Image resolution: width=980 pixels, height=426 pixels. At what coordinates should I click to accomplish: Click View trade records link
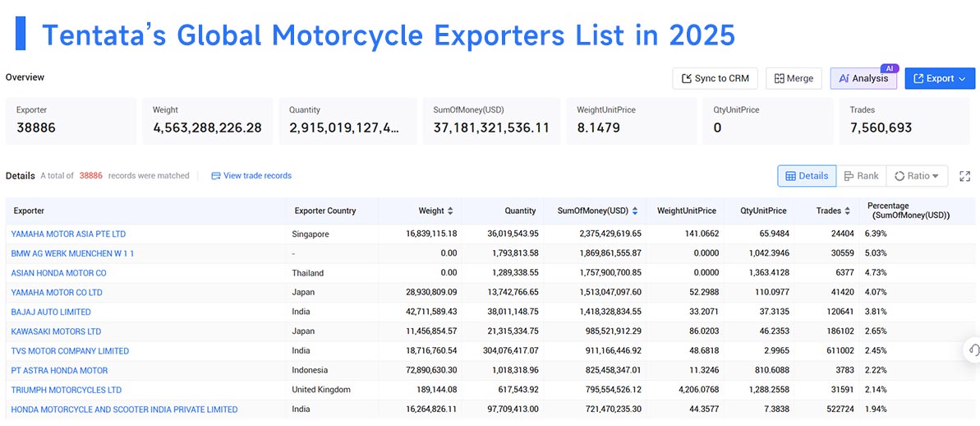click(x=251, y=176)
